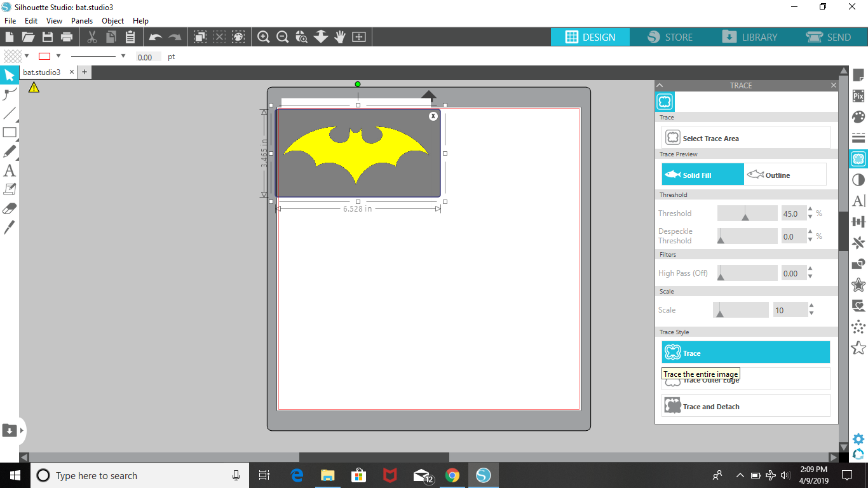This screenshot has width=868, height=488.
Task: Increase the High Pass value stepper
Action: 811,269
